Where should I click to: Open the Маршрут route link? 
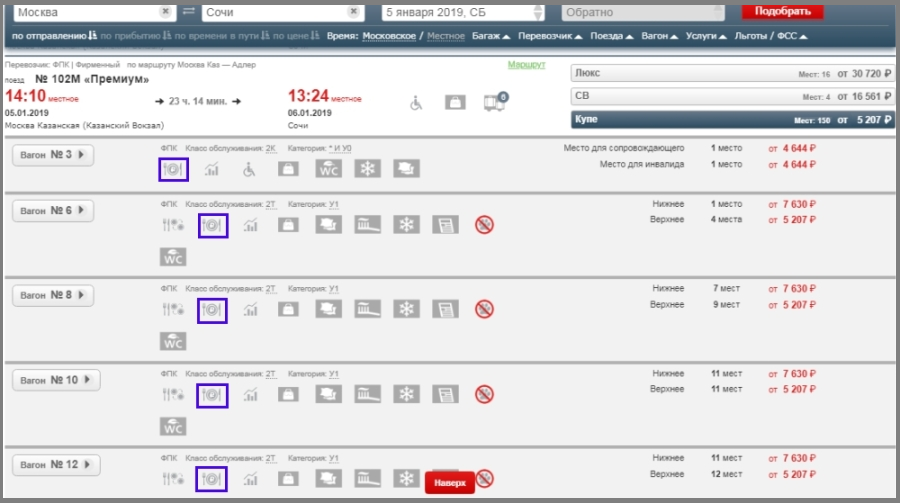coord(526,64)
